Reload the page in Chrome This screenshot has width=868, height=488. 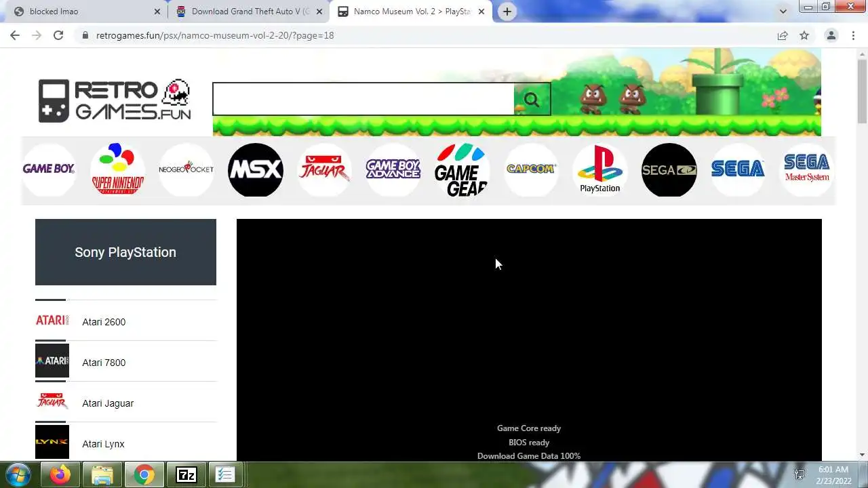click(x=58, y=35)
